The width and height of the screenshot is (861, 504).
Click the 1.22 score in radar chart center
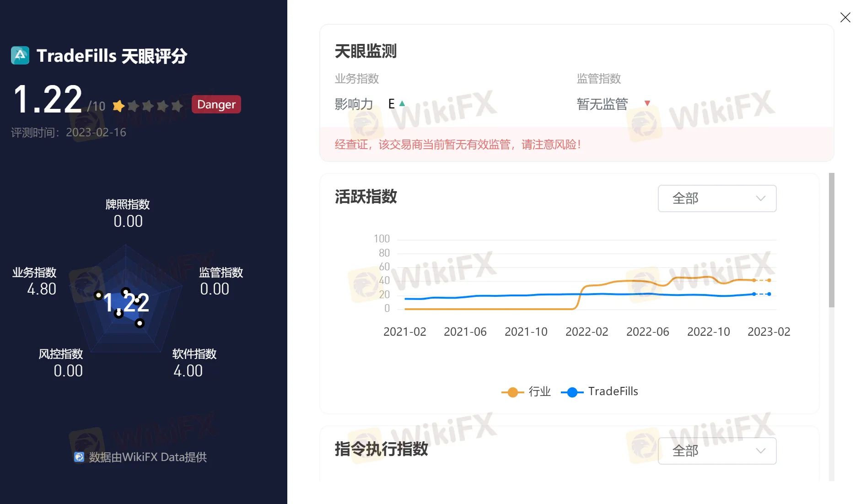coord(126,303)
